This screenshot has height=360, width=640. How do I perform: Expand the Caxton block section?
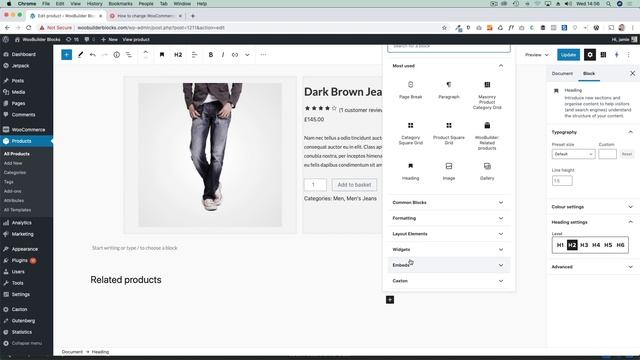click(449, 281)
